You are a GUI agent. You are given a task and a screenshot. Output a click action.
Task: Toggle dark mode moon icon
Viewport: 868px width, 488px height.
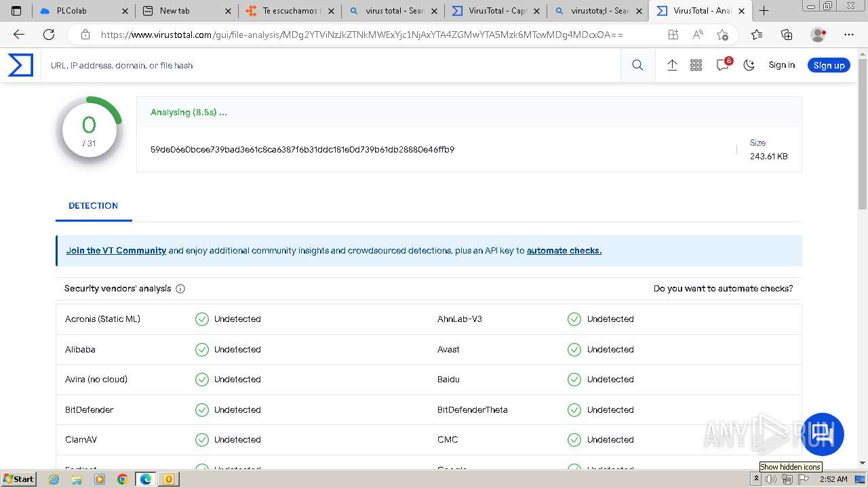pos(749,65)
